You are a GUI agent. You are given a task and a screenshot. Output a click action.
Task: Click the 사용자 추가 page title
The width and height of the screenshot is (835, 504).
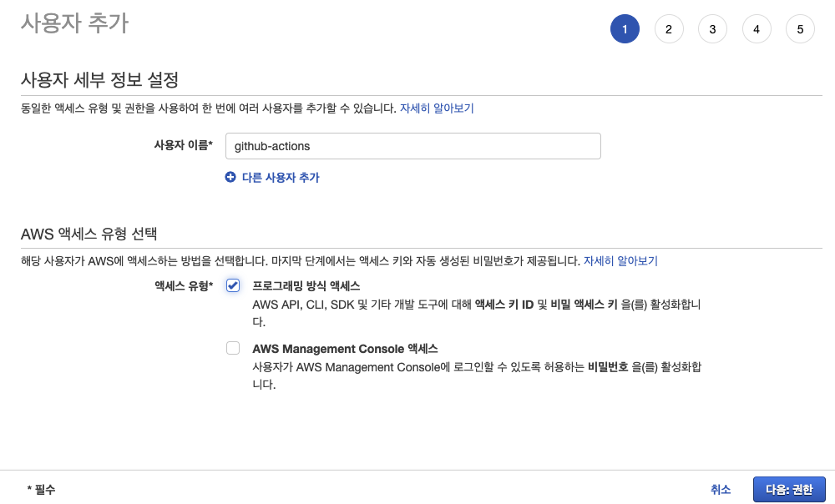tap(74, 23)
